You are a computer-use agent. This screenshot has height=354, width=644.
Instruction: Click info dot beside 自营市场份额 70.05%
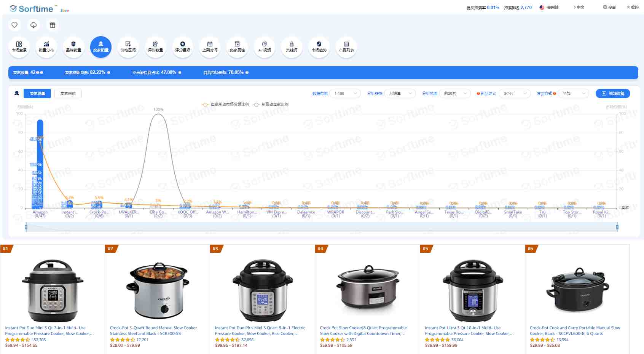(247, 72)
